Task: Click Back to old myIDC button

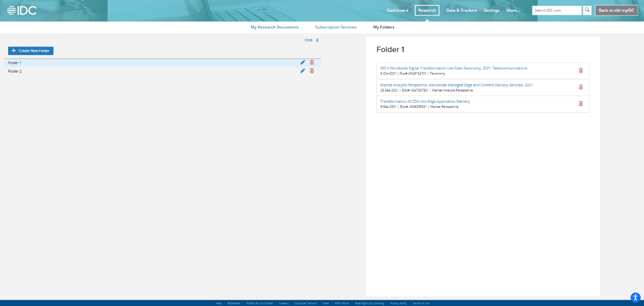Action: (x=616, y=10)
